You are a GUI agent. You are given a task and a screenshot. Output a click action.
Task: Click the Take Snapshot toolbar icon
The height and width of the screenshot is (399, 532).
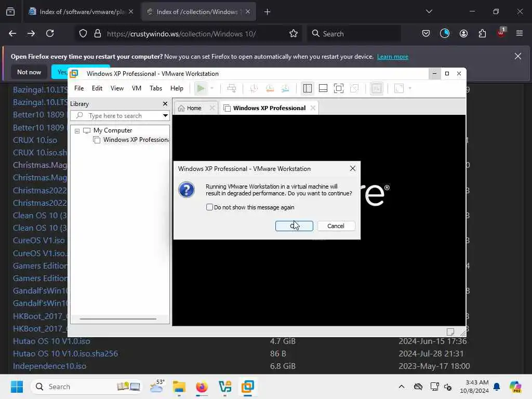coord(254,88)
